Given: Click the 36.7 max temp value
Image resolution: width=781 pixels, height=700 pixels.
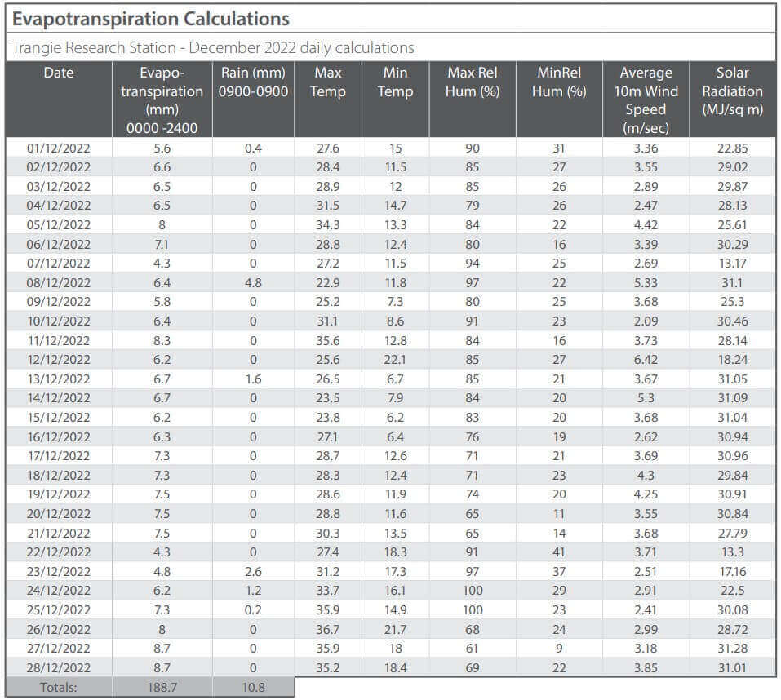Looking at the screenshot, I should pyautogui.click(x=327, y=629).
